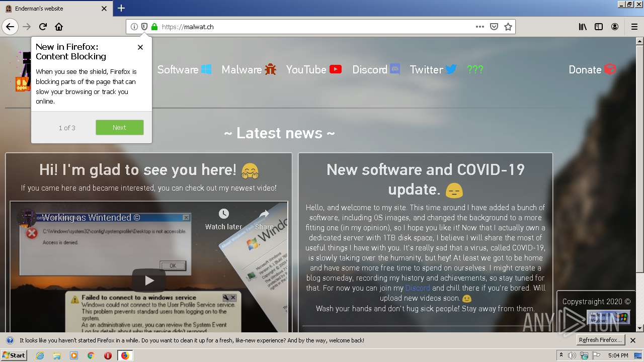
Task: Show hidden system tray icons
Action: click(561, 355)
